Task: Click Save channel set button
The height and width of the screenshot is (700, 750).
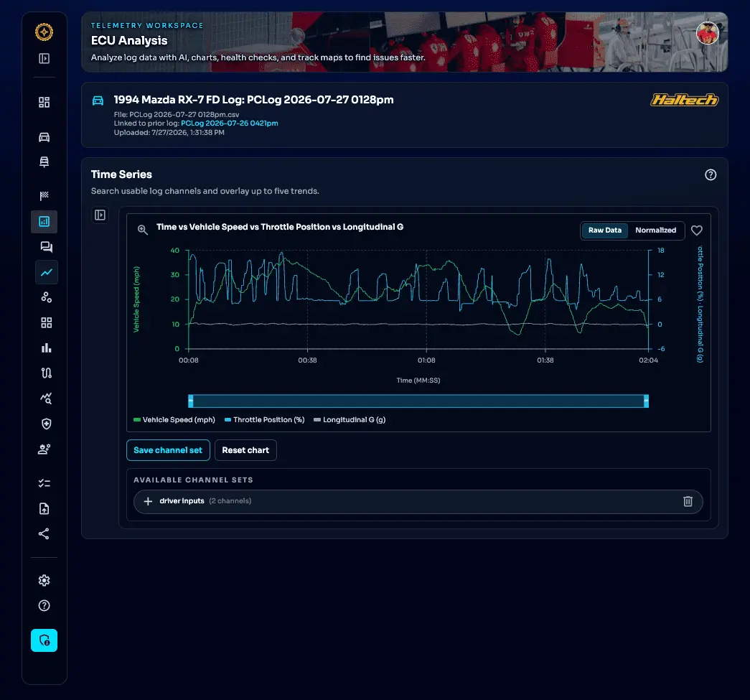Action: [x=168, y=450]
